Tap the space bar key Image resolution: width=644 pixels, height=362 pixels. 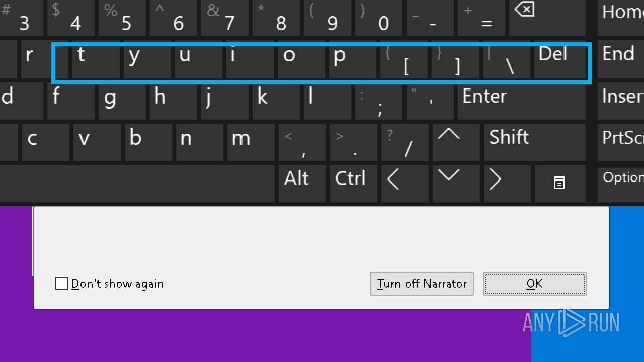point(137,184)
